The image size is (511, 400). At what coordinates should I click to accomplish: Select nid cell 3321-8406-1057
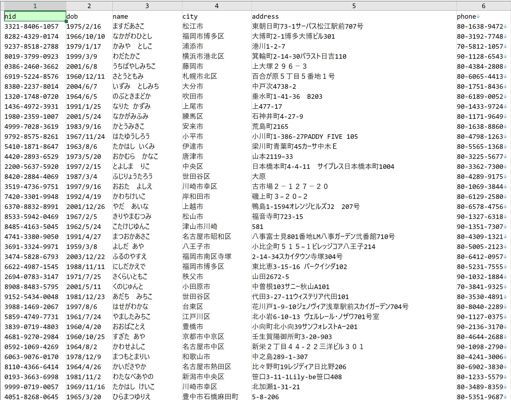coord(35,26)
